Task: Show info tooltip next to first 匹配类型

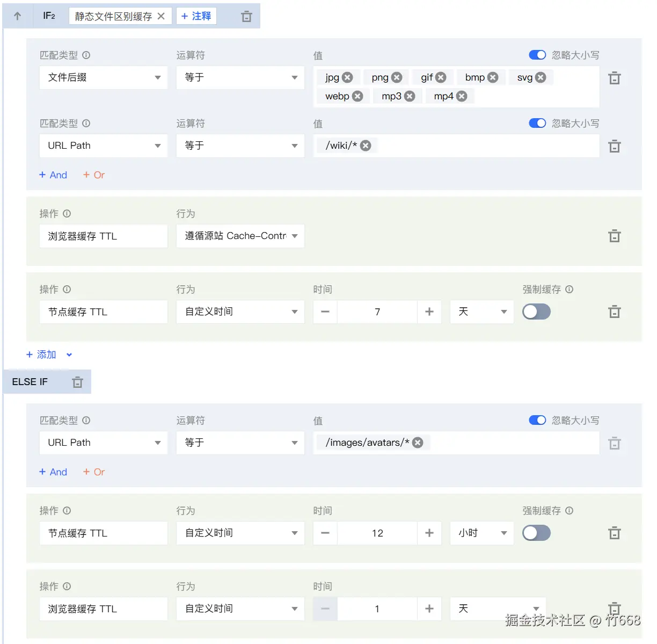Action: point(86,55)
